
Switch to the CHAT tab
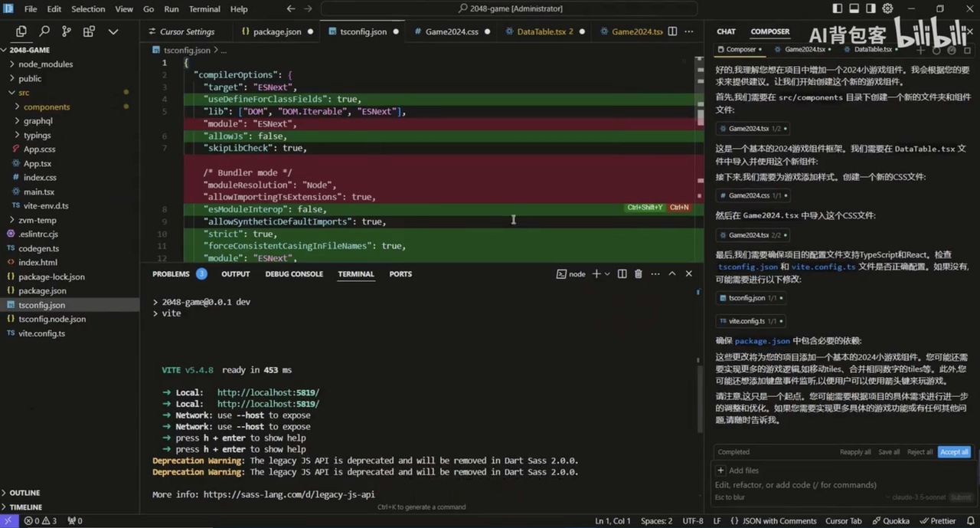(726, 31)
